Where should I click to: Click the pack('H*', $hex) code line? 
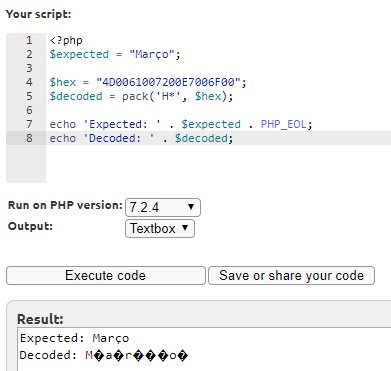(141, 96)
